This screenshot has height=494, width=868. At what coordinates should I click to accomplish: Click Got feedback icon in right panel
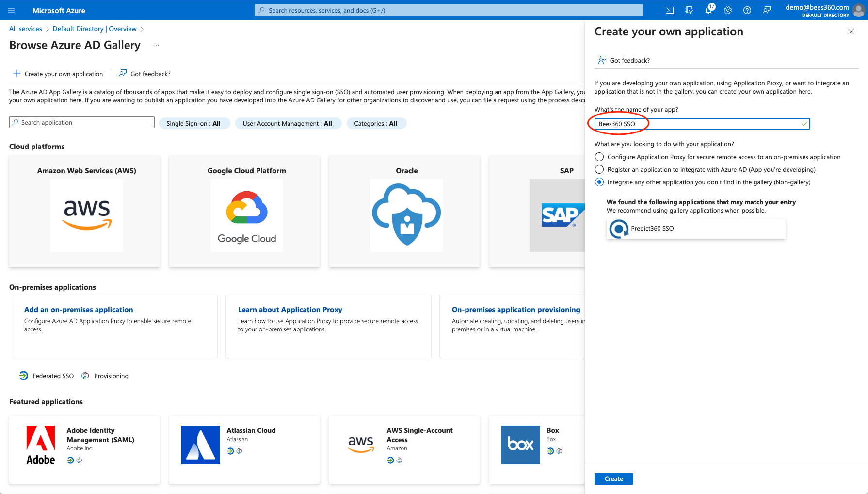(602, 60)
